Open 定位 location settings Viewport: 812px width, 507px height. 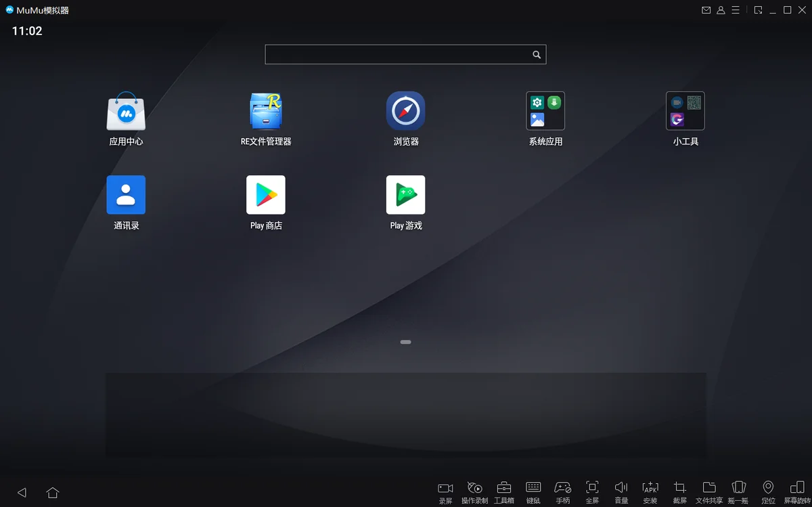point(768,492)
